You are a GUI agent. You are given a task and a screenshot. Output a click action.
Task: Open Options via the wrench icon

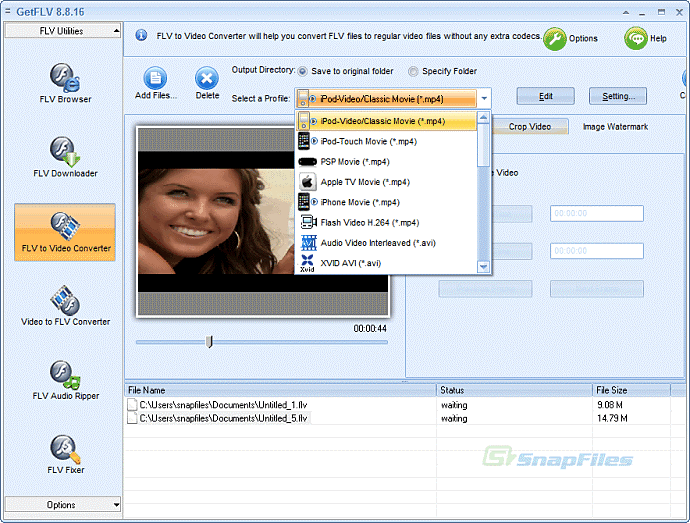pyautogui.click(x=555, y=39)
